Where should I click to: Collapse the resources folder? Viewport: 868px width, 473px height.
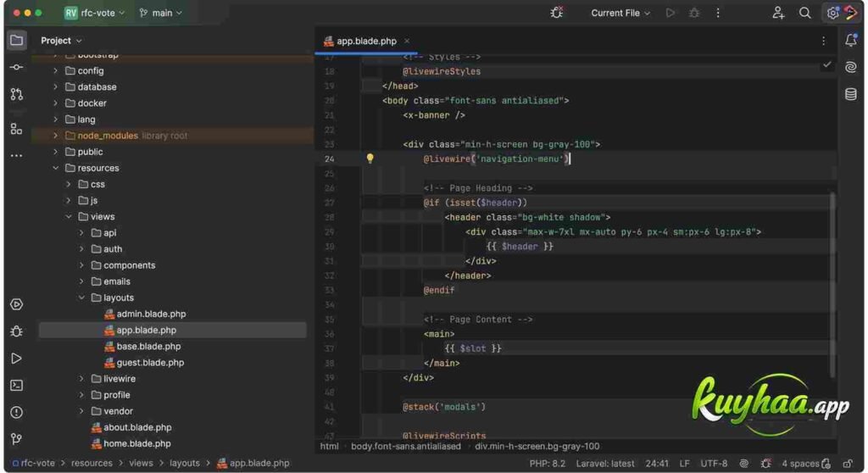coord(55,168)
